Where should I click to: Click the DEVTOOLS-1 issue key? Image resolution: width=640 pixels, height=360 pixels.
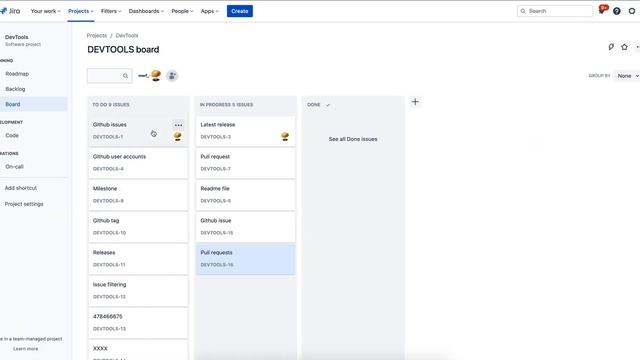(x=108, y=137)
